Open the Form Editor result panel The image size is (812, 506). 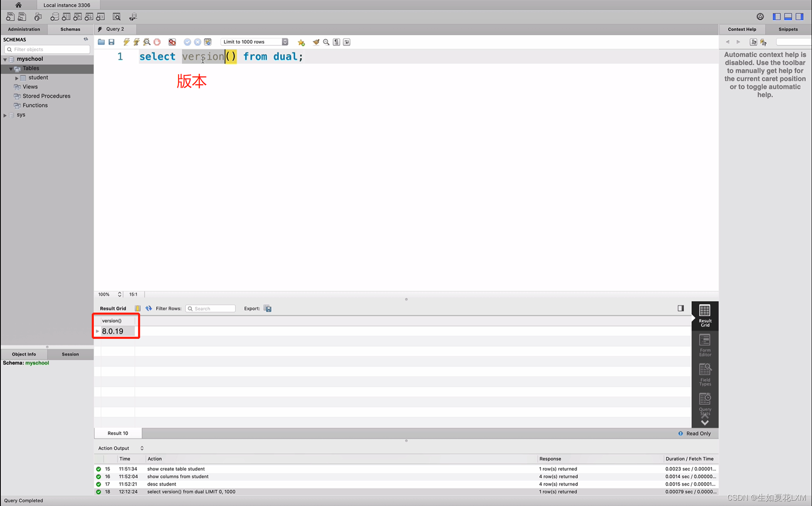pos(705,345)
